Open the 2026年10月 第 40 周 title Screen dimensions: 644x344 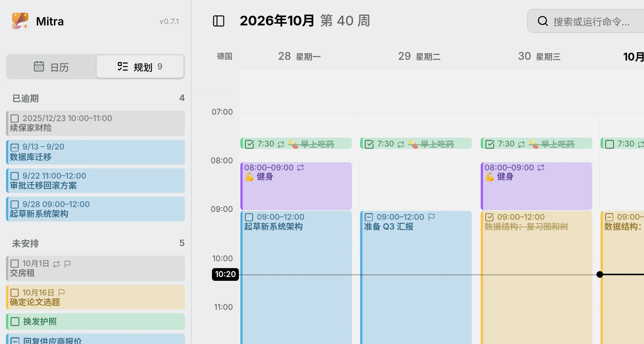tap(305, 21)
